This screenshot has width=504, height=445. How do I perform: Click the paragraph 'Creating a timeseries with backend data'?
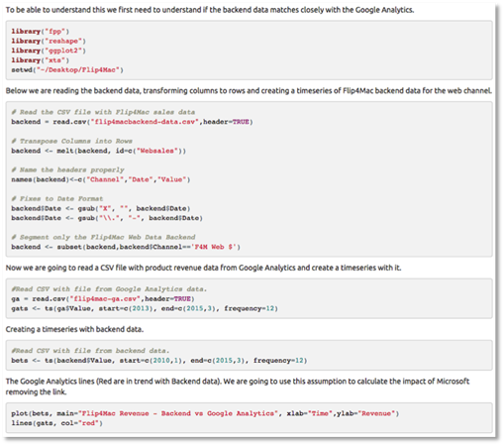[x=74, y=329]
